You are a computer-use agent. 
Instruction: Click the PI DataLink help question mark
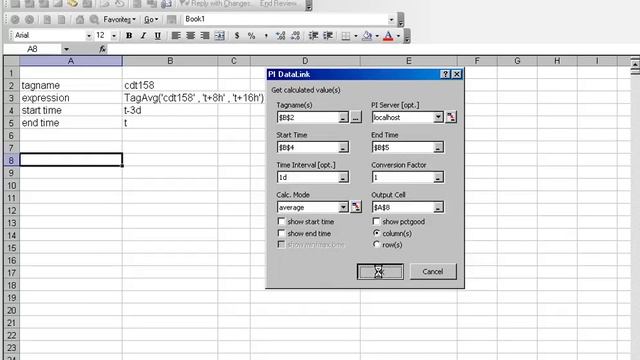[x=445, y=74]
